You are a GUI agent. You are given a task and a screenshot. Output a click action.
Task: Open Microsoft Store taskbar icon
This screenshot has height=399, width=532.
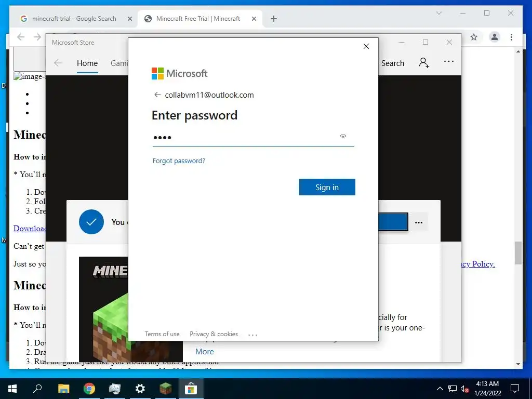pyautogui.click(x=191, y=389)
